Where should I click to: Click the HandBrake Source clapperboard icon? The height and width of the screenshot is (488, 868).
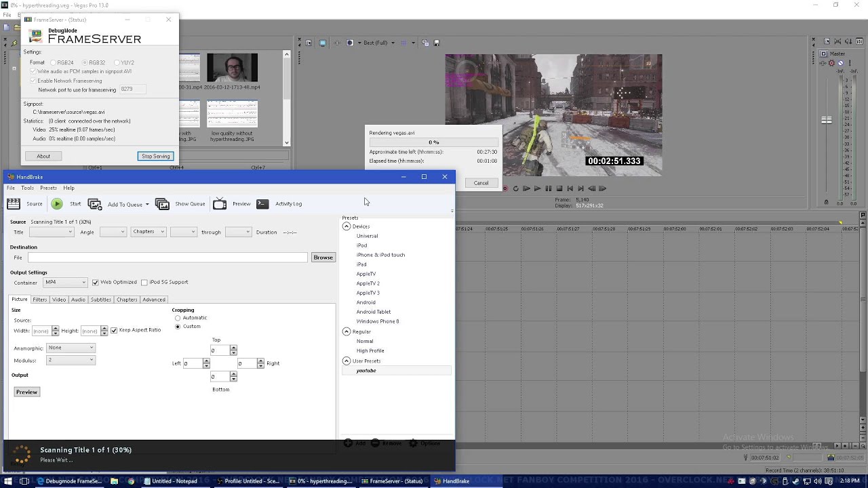[14, 203]
